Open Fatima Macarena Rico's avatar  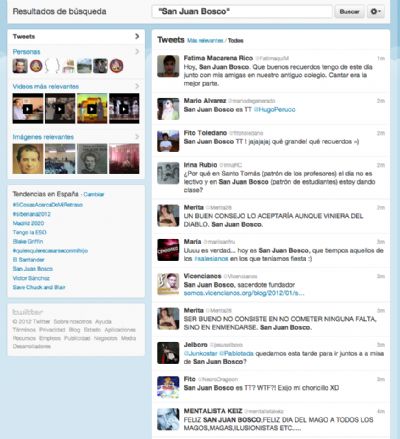pyautogui.click(x=168, y=66)
